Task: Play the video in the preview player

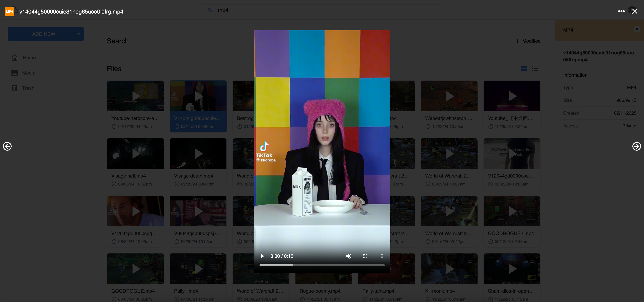Action: coord(262,256)
